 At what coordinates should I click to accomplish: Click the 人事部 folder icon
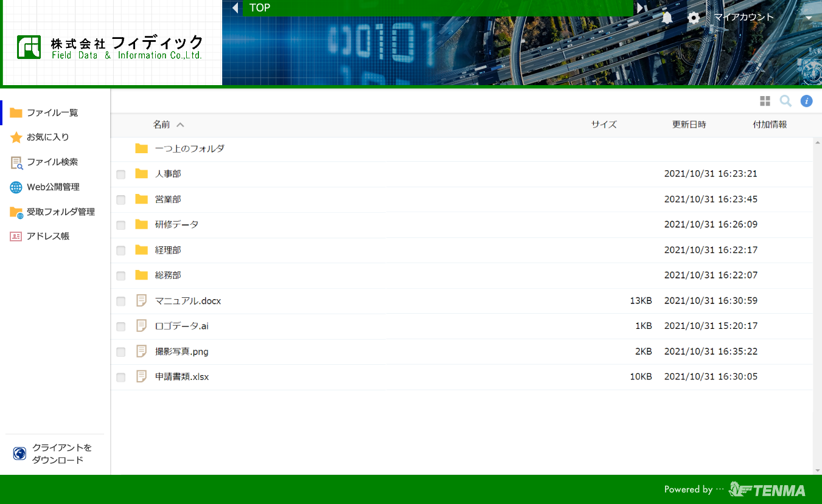click(x=142, y=174)
